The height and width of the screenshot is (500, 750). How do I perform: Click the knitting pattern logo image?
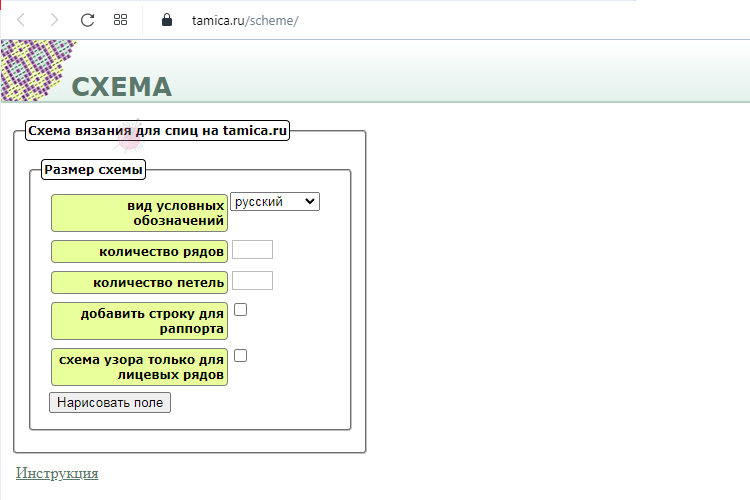35,68
